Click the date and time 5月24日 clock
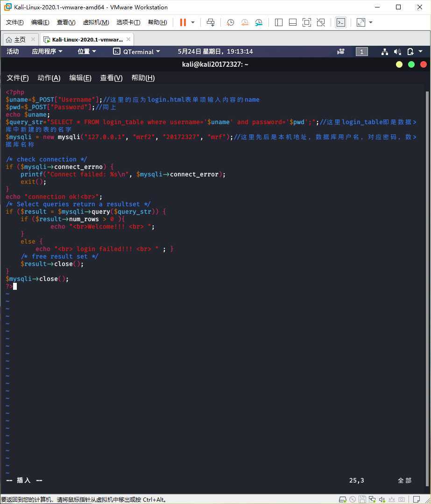This screenshot has width=431, height=504. point(215,51)
